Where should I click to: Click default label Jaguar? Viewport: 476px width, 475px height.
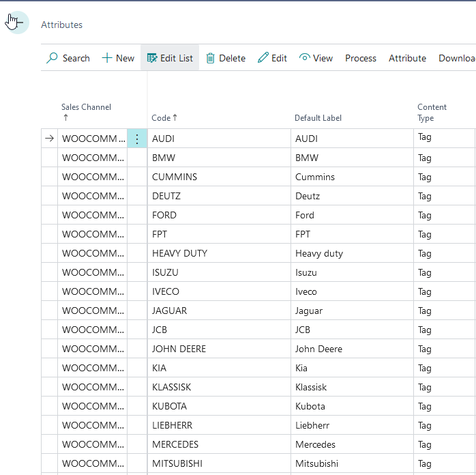[x=352, y=311]
